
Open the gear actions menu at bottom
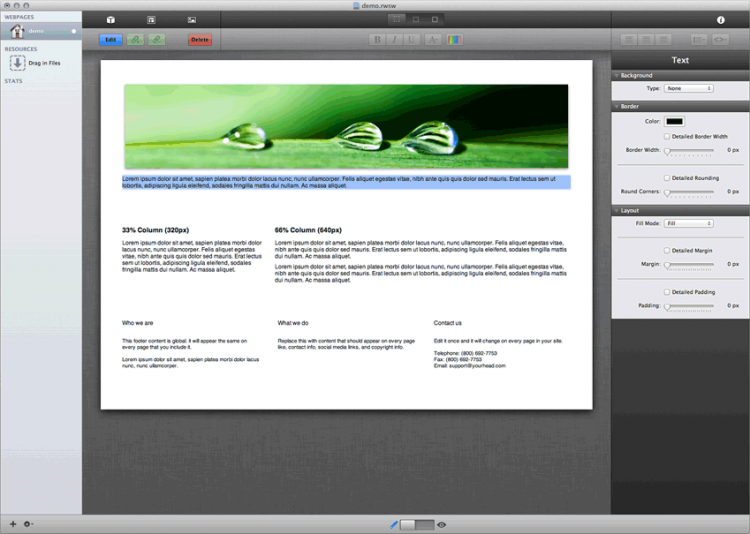28,524
